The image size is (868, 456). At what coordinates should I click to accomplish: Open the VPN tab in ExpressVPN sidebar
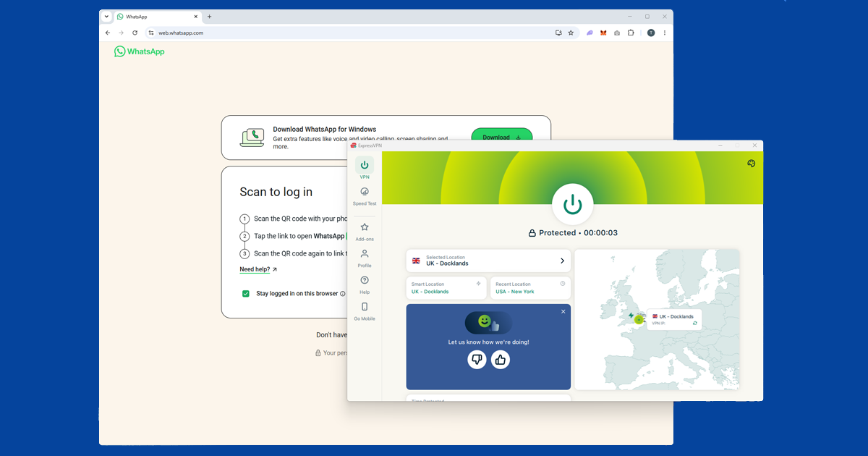365,169
